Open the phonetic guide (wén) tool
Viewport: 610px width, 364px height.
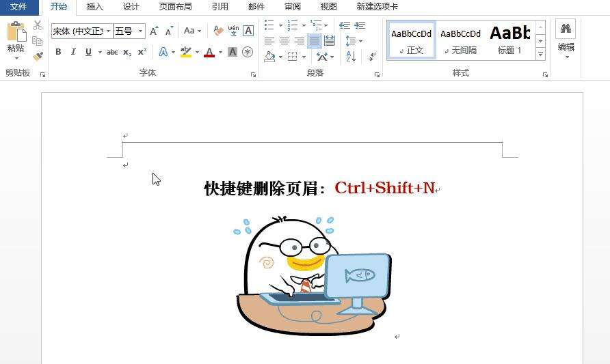click(x=233, y=31)
